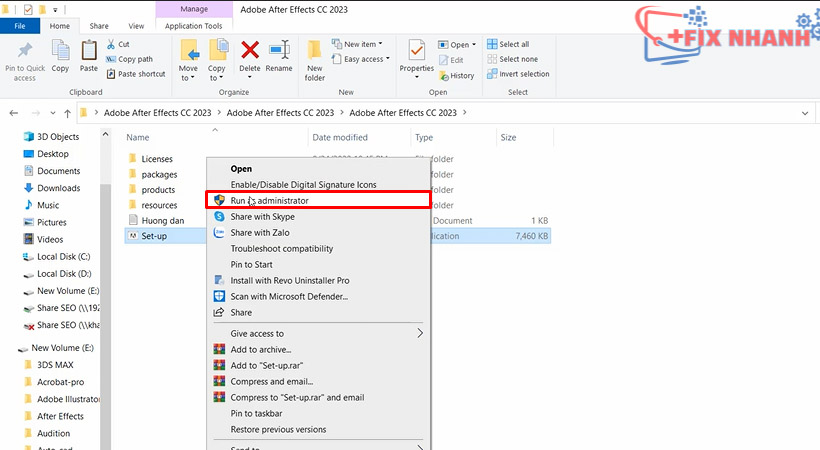Choose Restore previous versions
The image size is (820, 450).
pyautogui.click(x=278, y=429)
